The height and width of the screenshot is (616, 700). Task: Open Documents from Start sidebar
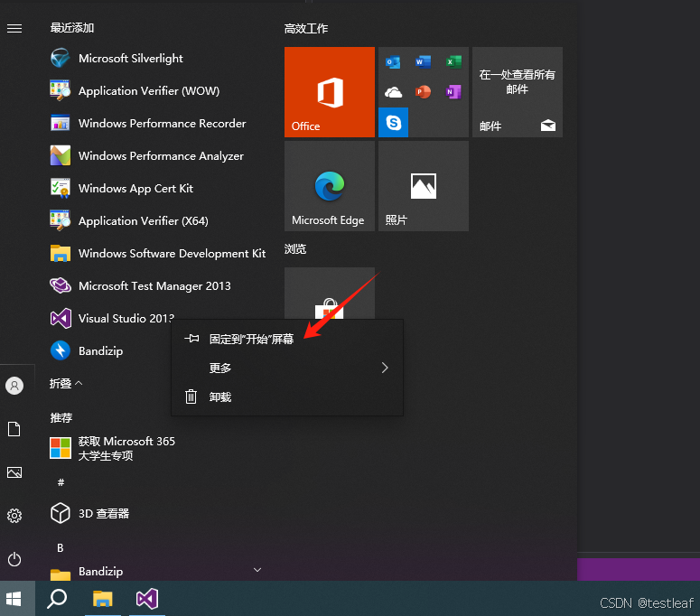click(x=14, y=429)
